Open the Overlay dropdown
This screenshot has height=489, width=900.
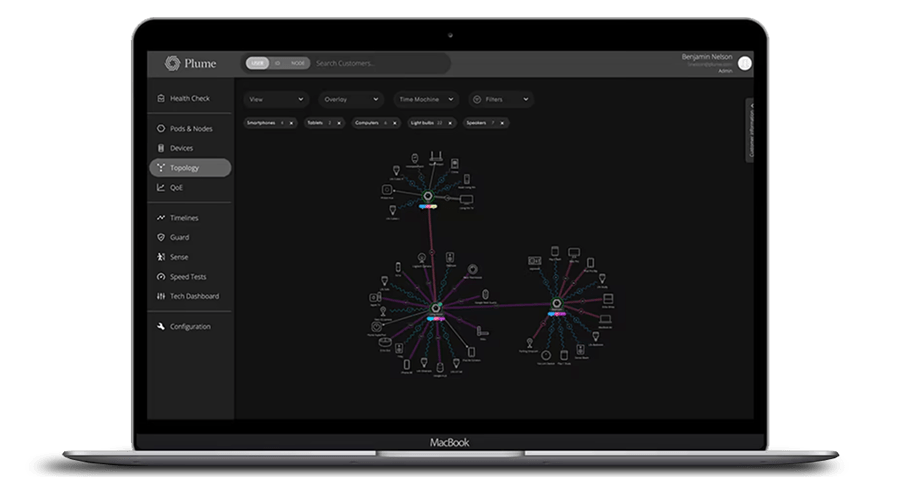[350, 100]
